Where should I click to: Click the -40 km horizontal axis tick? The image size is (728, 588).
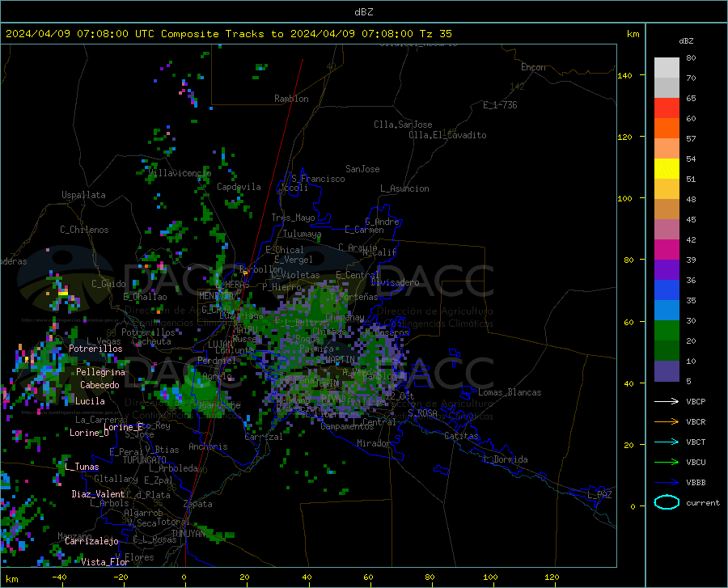coord(59,577)
